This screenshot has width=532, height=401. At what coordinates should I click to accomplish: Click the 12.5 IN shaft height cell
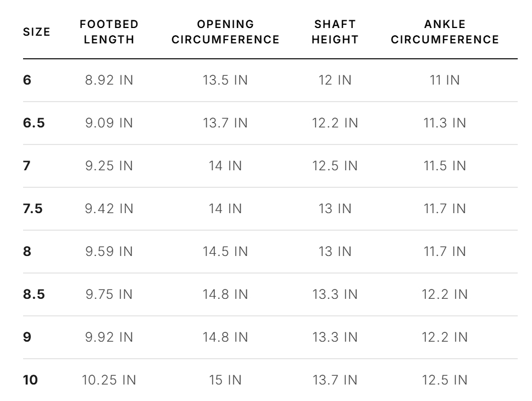[335, 165]
